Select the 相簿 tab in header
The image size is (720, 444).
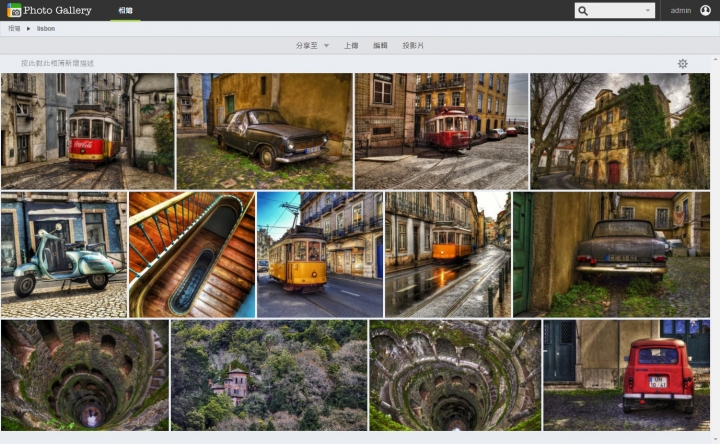click(125, 10)
